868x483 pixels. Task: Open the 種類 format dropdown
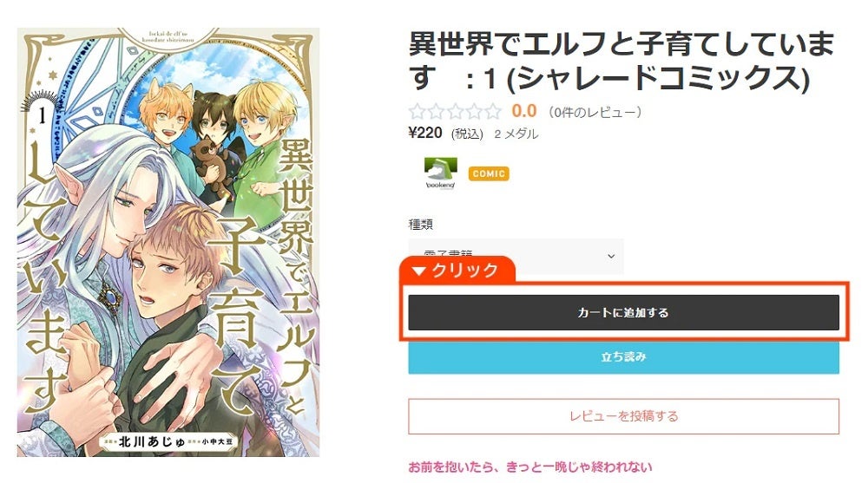click(516, 256)
